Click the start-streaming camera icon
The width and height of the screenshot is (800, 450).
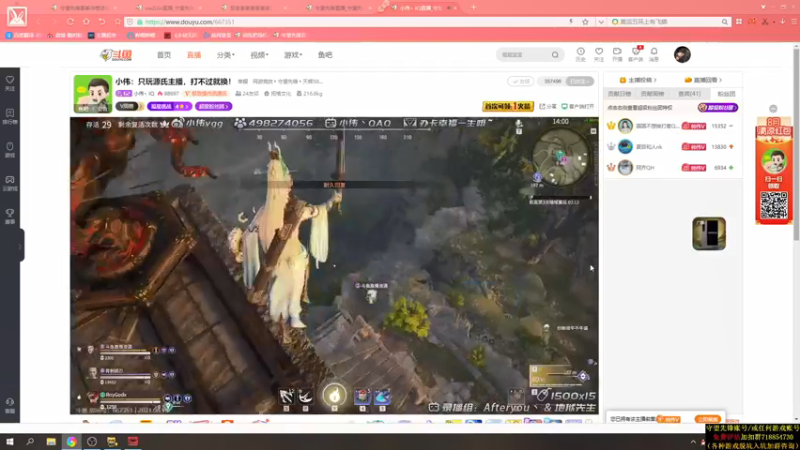tap(617, 54)
